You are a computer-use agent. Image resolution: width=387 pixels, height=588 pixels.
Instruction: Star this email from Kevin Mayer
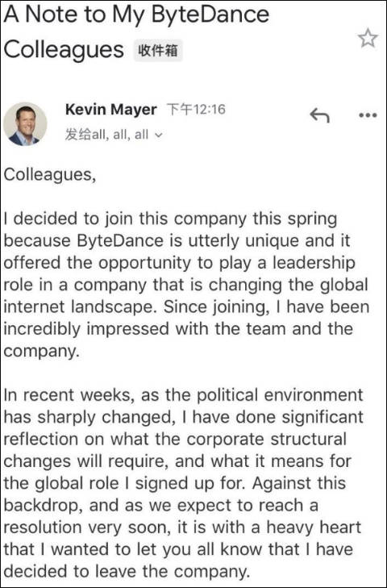pyautogui.click(x=367, y=38)
